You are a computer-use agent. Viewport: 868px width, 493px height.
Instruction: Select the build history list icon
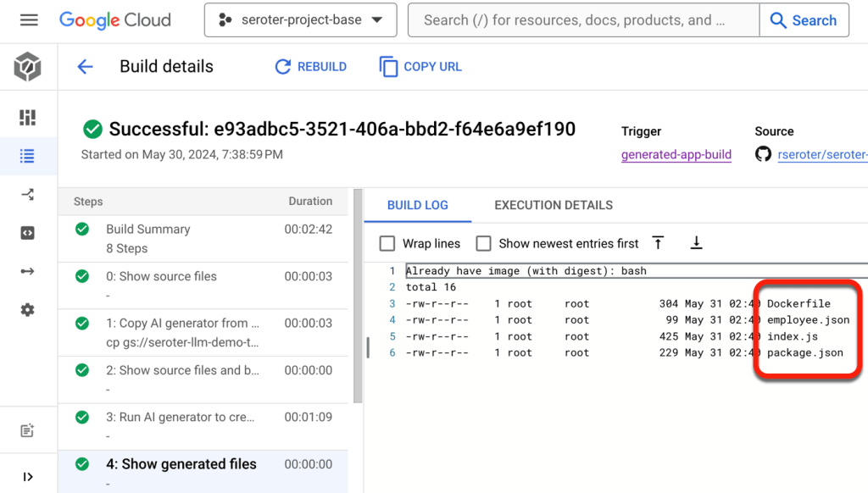(28, 156)
